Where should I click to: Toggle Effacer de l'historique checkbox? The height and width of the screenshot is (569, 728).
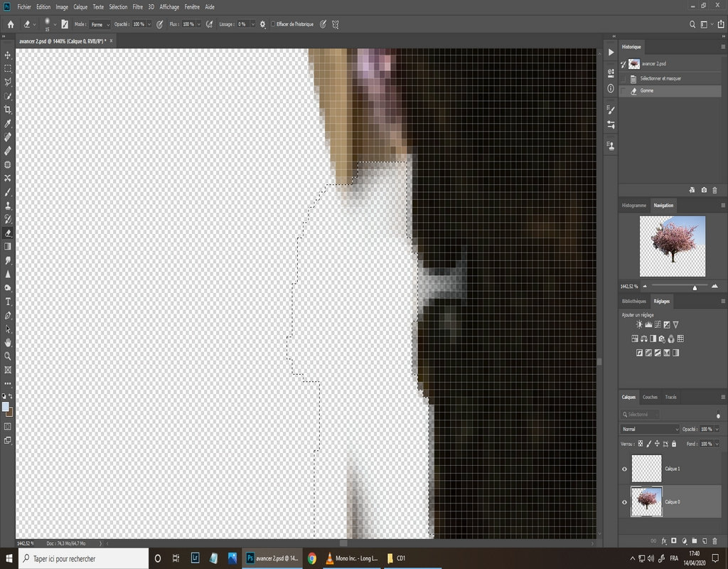[x=273, y=24]
